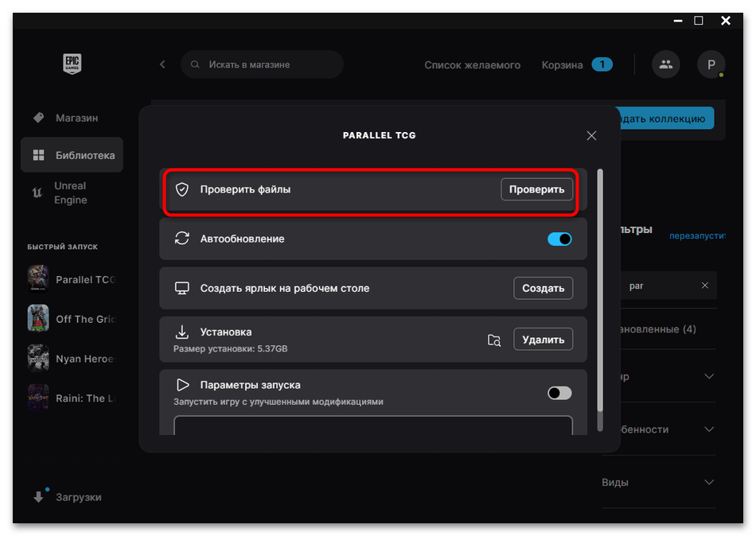The height and width of the screenshot is (536, 756).
Task: Click the перезапустить link
Action: point(697,235)
